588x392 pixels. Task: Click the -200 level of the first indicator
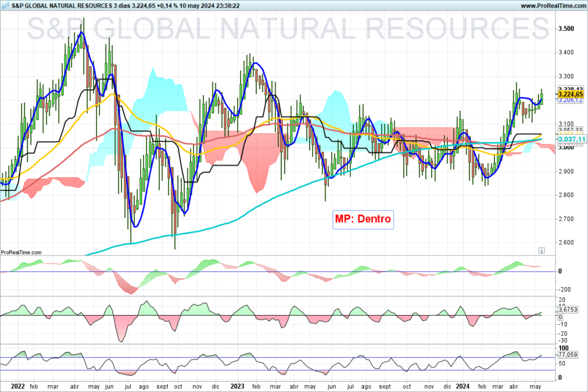coord(564,290)
